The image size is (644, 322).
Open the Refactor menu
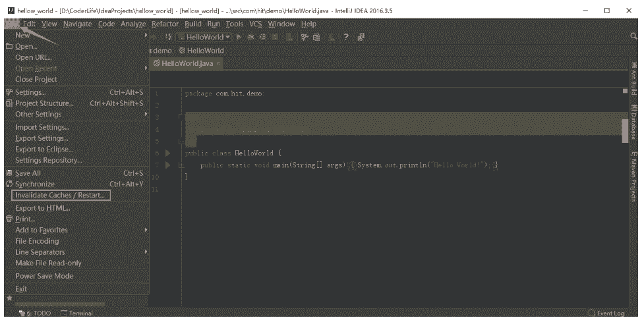click(x=165, y=24)
